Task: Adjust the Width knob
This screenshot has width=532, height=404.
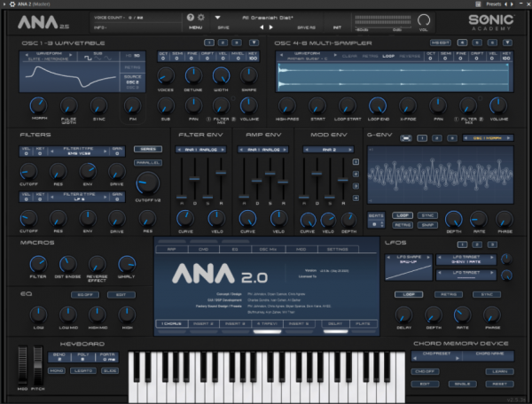Action: [221, 75]
